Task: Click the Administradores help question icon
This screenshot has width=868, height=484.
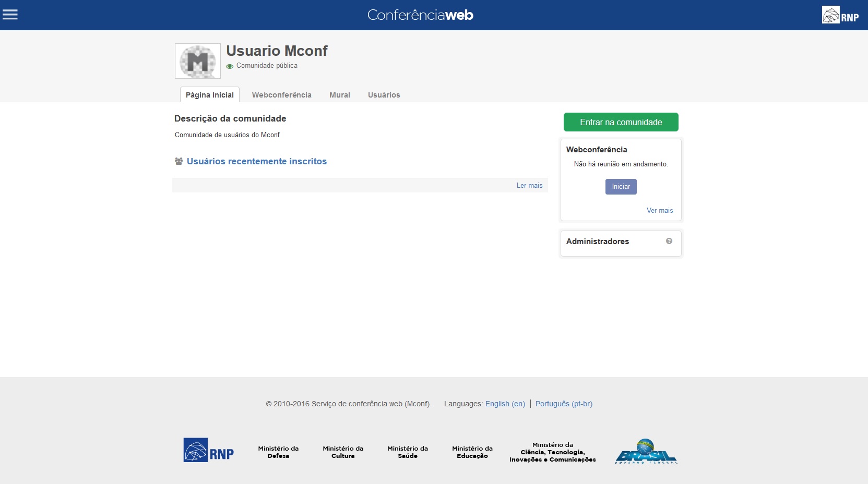Action: click(x=669, y=241)
